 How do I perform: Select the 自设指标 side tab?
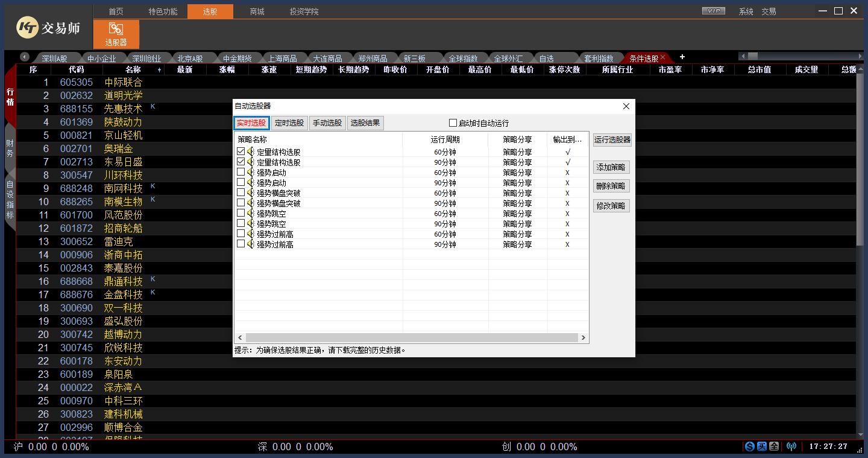tap(10, 200)
